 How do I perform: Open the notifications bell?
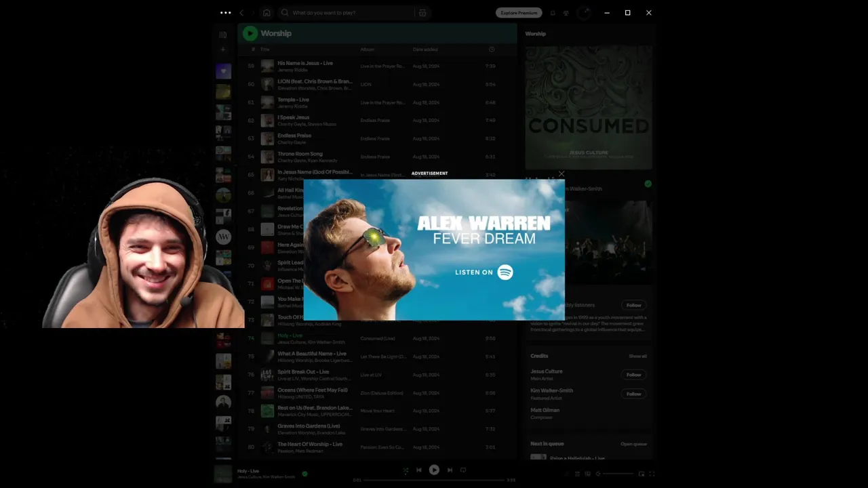pyautogui.click(x=553, y=13)
